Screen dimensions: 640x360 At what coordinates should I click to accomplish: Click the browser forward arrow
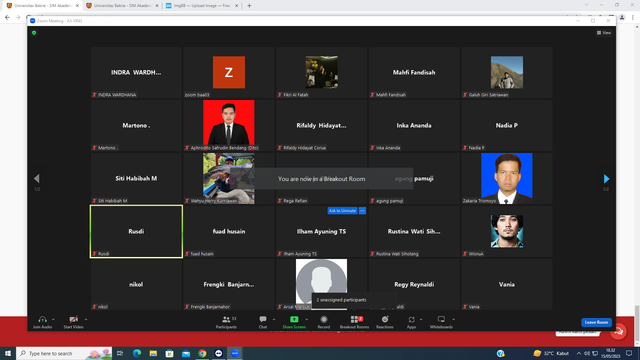[x=18, y=18]
